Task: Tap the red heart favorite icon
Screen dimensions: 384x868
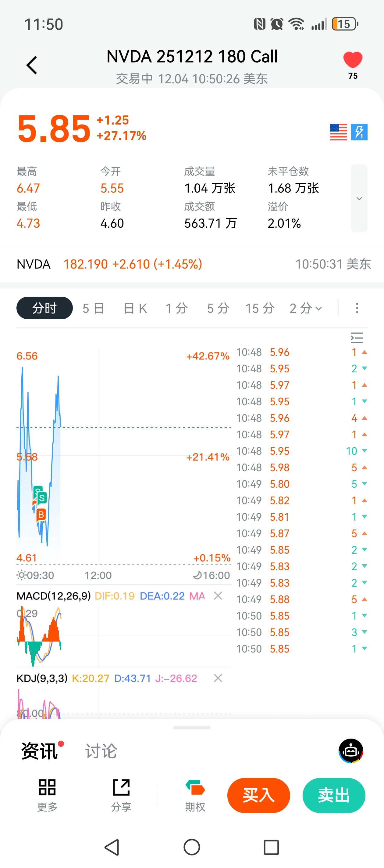Action: click(x=352, y=61)
